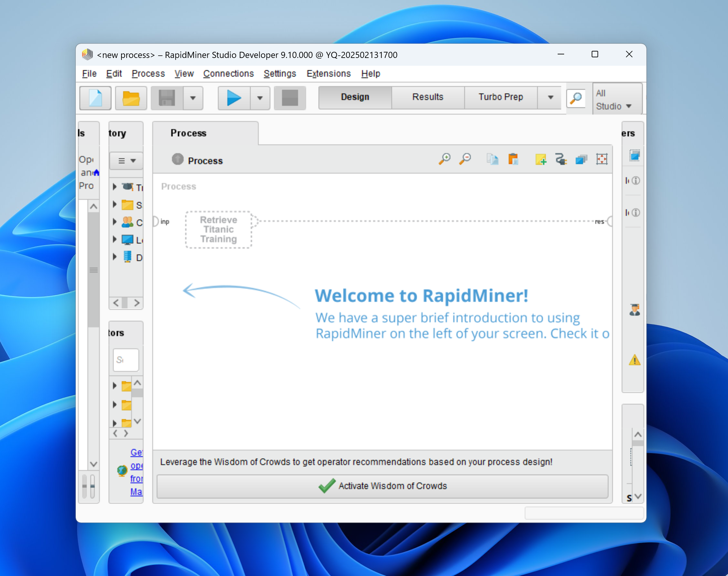Click the Save process floppy icon
Screen dimensions: 728x576
tap(167, 98)
